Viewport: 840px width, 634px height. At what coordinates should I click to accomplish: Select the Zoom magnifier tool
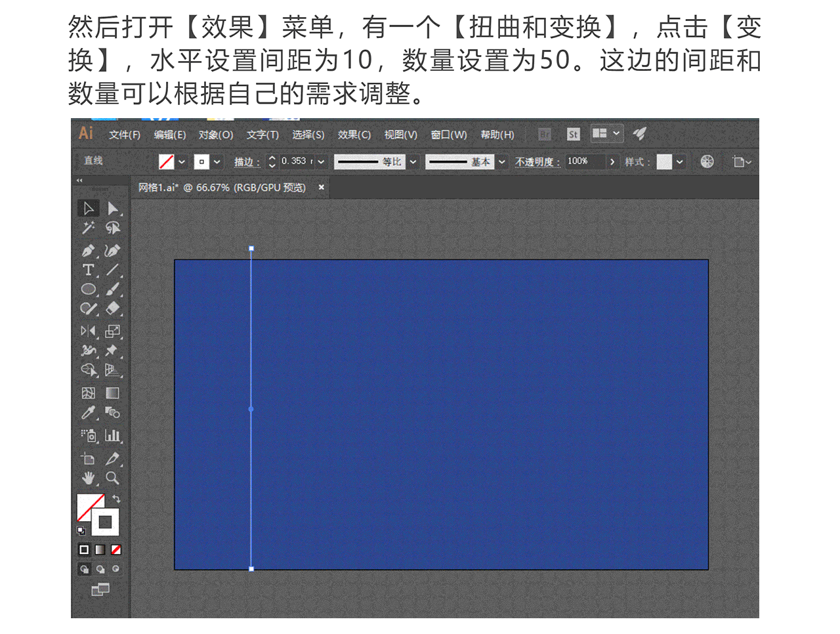(x=113, y=478)
